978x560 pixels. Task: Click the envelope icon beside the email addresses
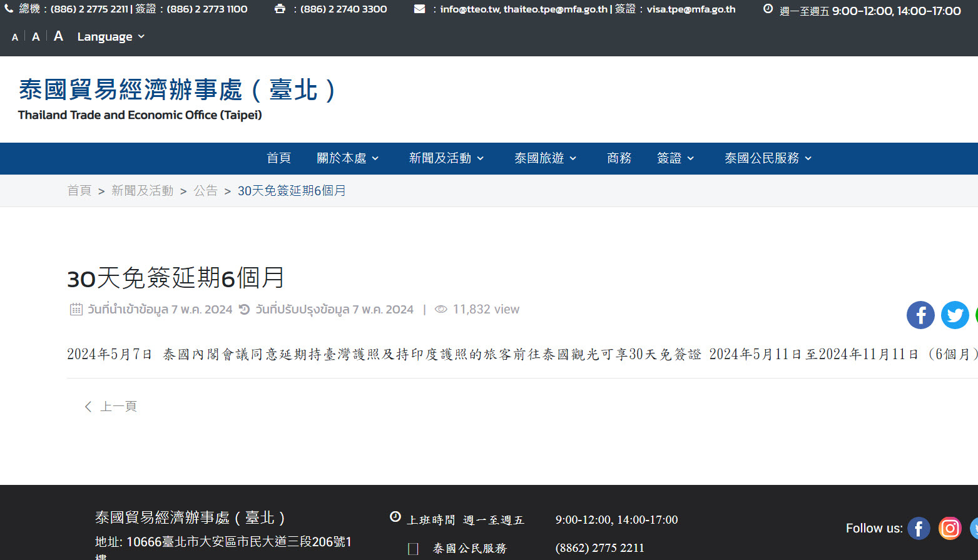tap(418, 8)
